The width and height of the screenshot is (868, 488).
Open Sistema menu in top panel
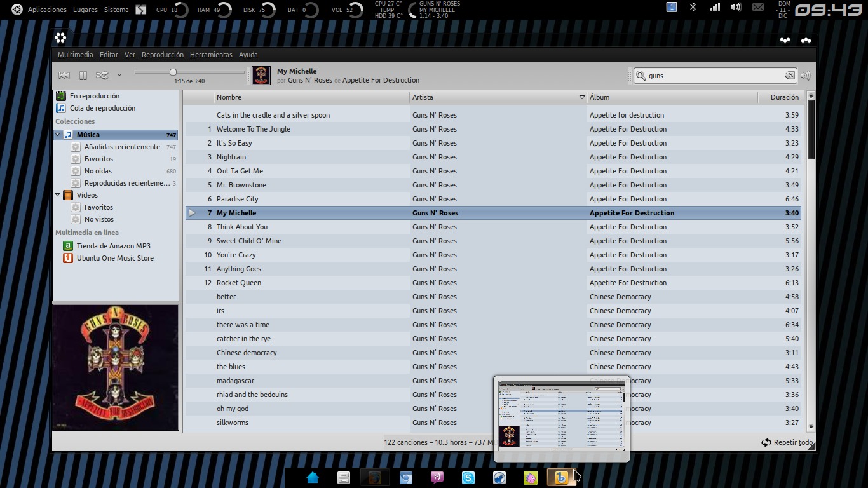pos(116,10)
